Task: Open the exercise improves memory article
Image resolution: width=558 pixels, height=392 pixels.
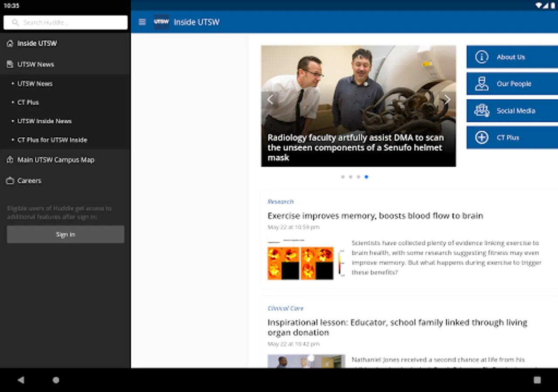Action: (x=375, y=216)
